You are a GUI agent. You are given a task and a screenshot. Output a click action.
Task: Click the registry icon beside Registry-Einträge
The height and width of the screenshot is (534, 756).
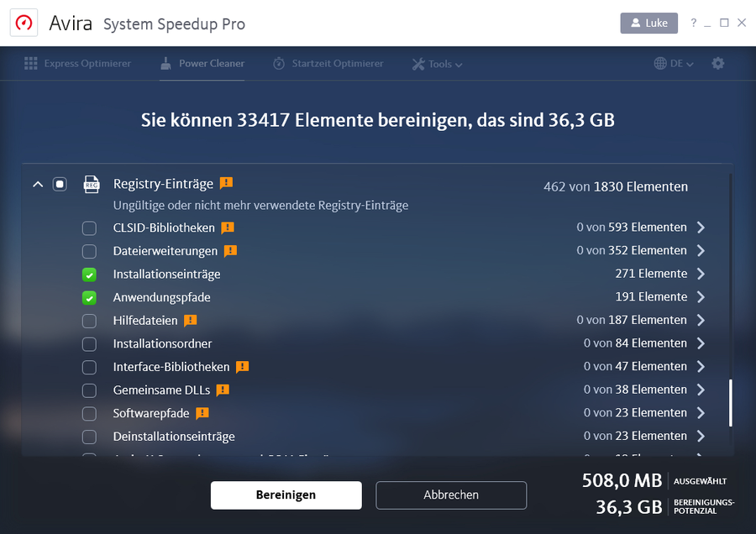pyautogui.click(x=92, y=184)
